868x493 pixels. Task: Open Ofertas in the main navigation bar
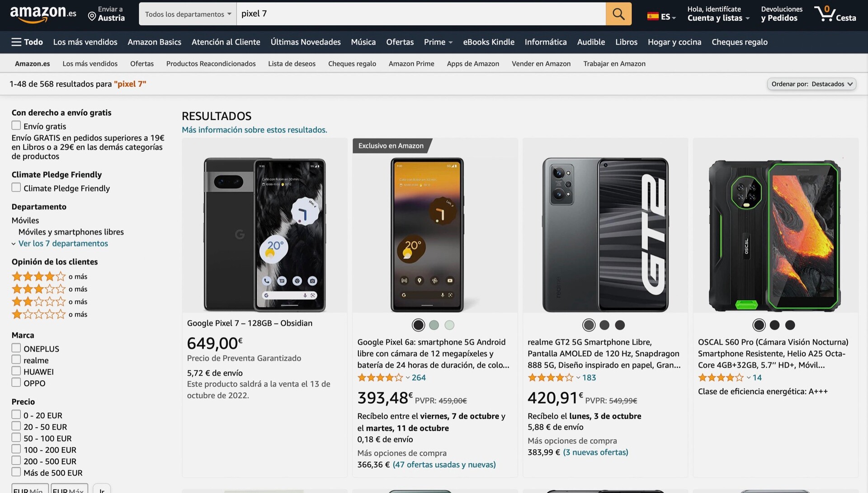(x=400, y=42)
